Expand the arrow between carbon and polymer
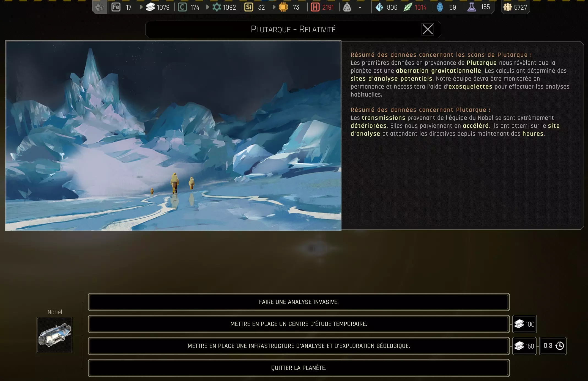The height and width of the screenshot is (381, 588). [x=208, y=7]
